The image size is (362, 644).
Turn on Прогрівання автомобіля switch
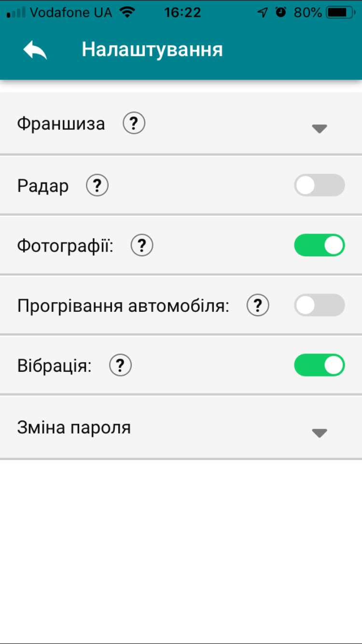320,306
